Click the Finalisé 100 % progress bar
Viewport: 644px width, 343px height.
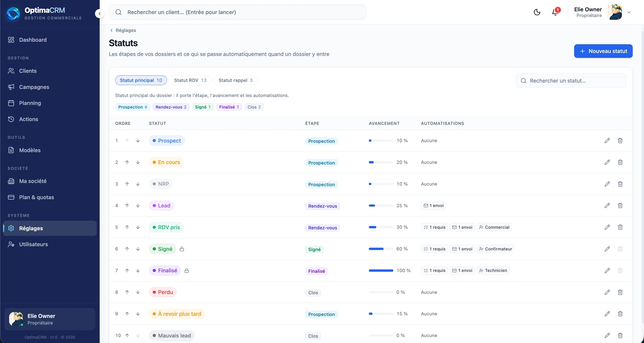(x=381, y=270)
